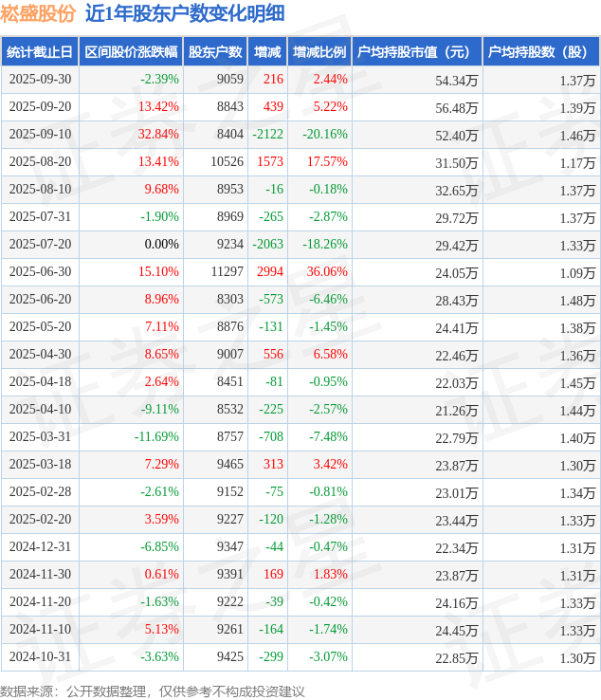Screen dimensions: 601x700
Task: Click the 增减 column header
Action: (x=268, y=52)
